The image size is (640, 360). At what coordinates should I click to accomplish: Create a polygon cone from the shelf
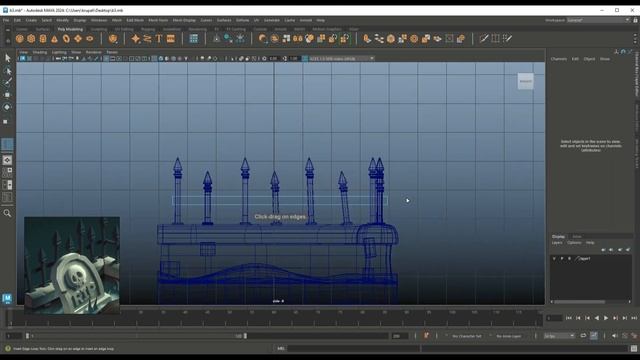54,39
